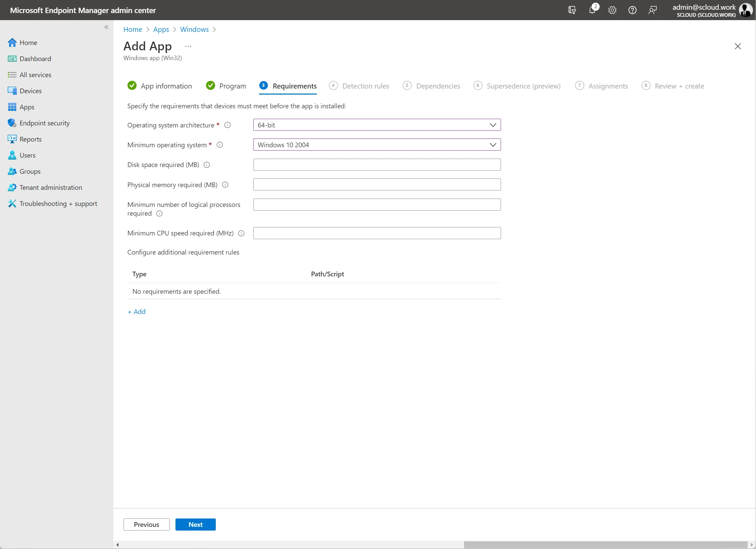Click the + Add requirement rule link
Image resolution: width=756 pixels, height=549 pixels.
137,312
